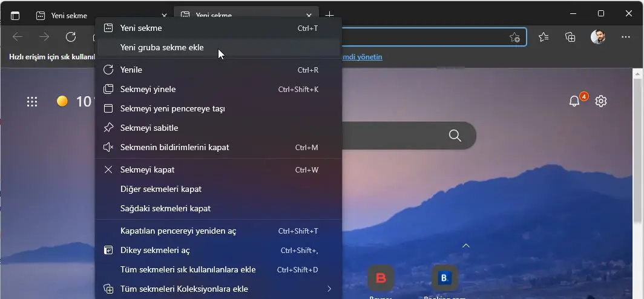Viewport: 644px width, 299px height.
Task: Open page settings gear icon
Action: (601, 101)
